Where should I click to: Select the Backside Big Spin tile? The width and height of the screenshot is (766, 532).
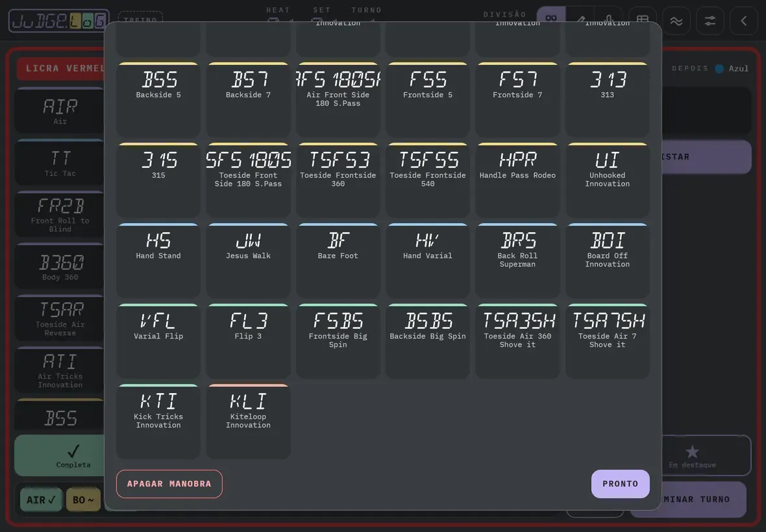click(x=427, y=341)
